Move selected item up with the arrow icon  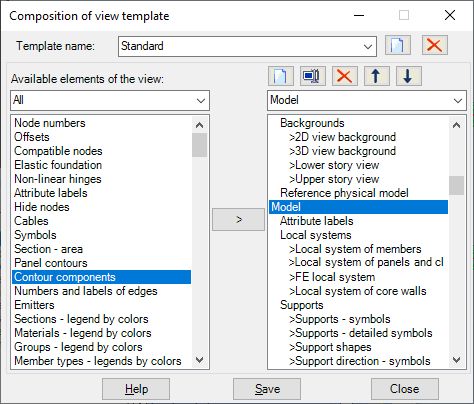pos(377,76)
